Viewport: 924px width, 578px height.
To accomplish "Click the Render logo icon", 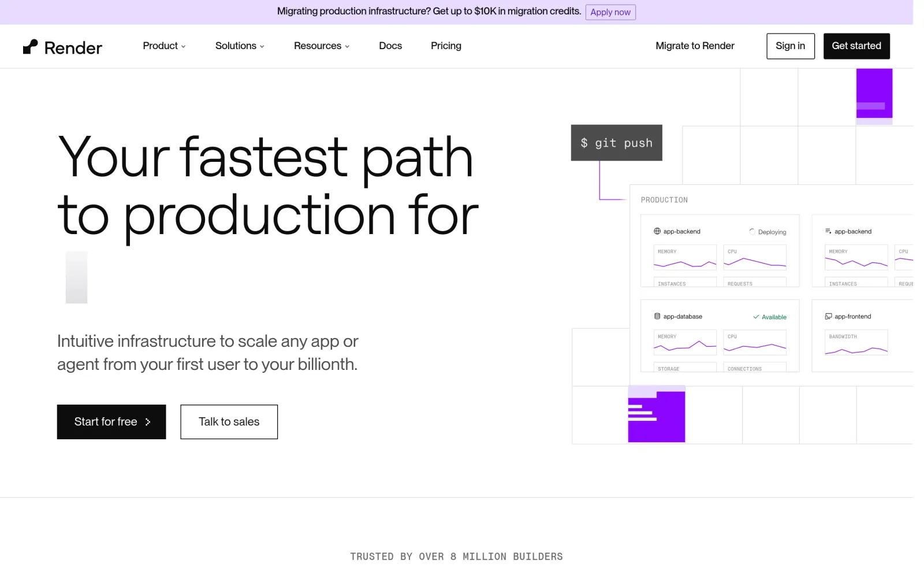I will [x=30, y=47].
